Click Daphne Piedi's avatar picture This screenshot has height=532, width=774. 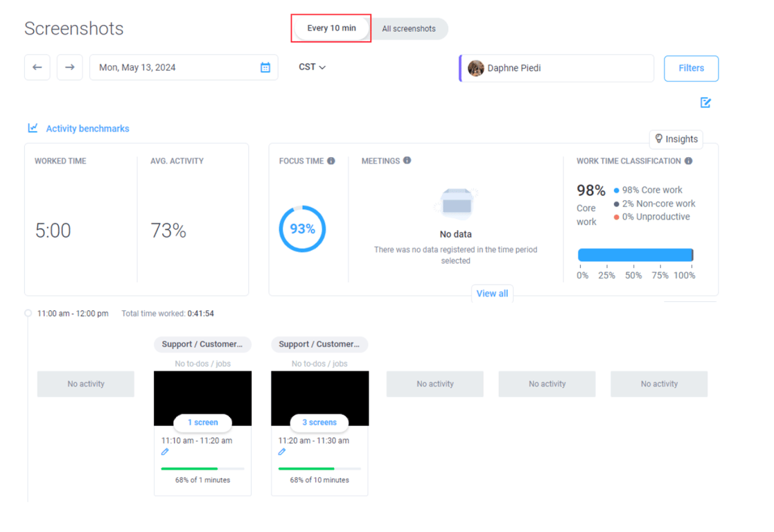[x=476, y=68]
